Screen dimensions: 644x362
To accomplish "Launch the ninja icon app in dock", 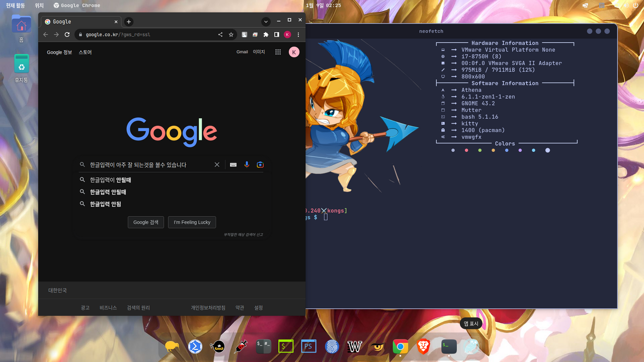I will (x=218, y=346).
